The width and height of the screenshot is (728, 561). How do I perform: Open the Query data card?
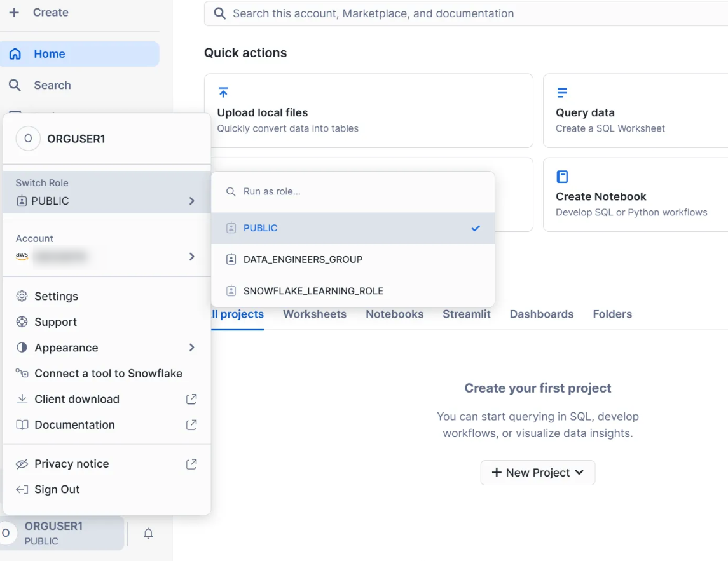[636, 111]
